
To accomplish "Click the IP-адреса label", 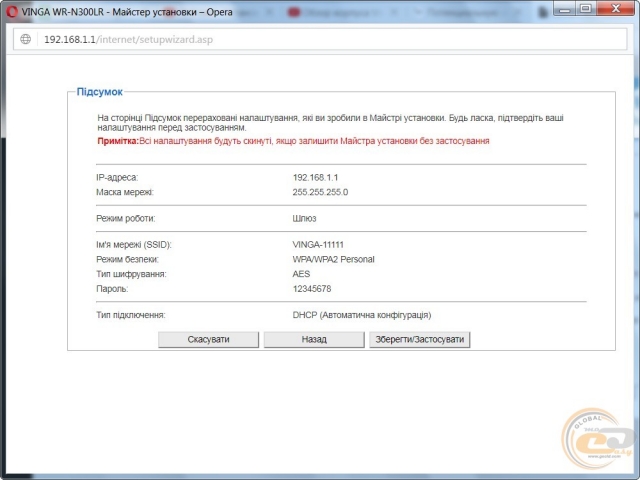I will point(117,178).
